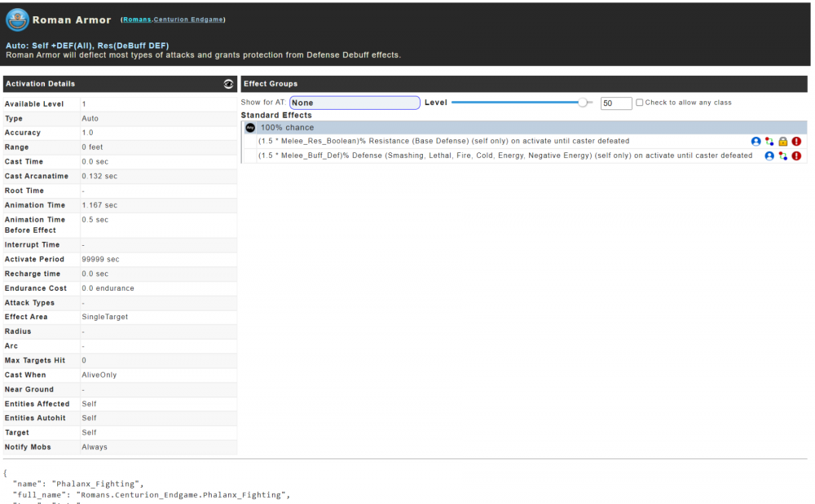The height and width of the screenshot is (504, 815).
Task: Click the Level slider handle
Action: click(583, 103)
